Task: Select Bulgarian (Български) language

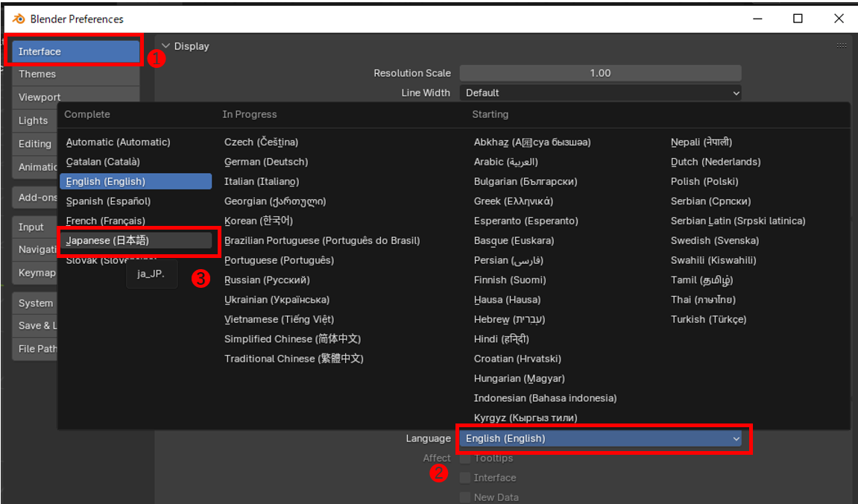Action: tap(526, 181)
